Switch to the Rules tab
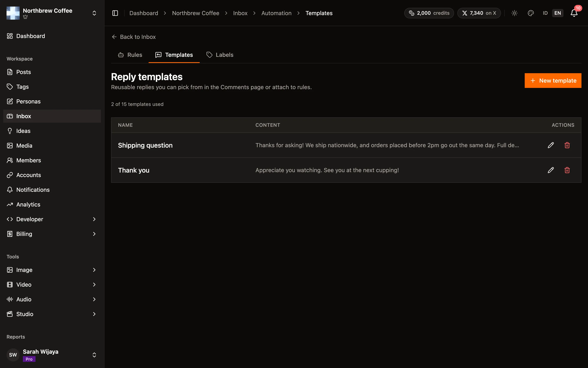588x368 pixels. coord(130,55)
